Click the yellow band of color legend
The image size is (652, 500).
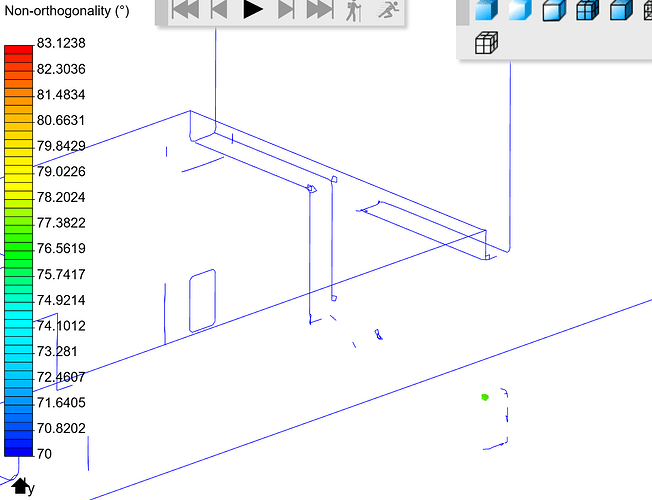coord(18,170)
